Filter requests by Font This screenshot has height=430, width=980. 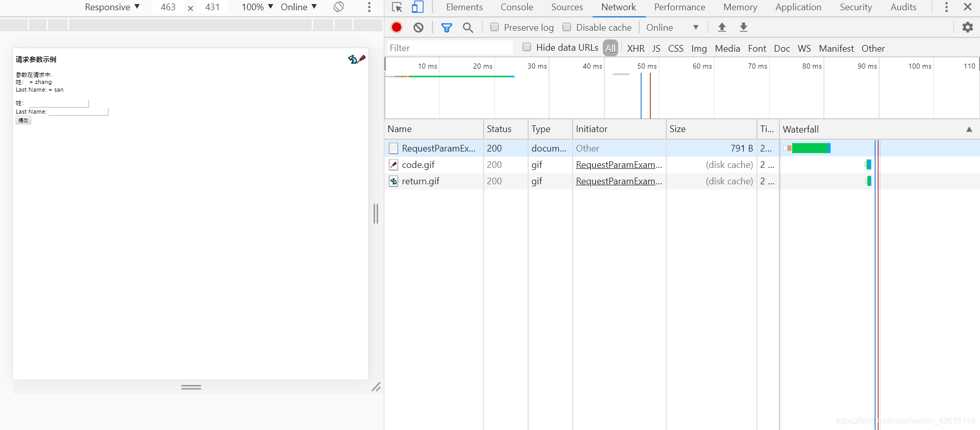click(757, 49)
